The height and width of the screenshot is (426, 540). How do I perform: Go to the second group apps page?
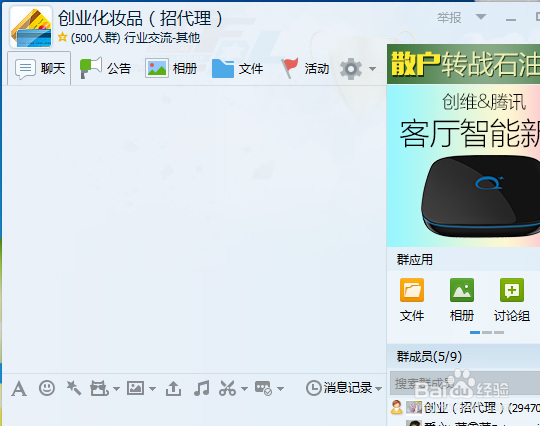click(x=487, y=332)
